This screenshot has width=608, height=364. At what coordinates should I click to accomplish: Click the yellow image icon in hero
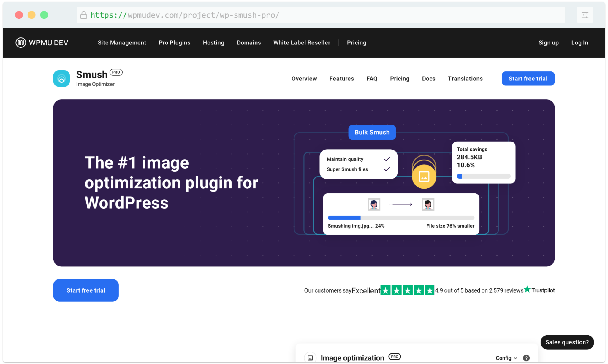pyautogui.click(x=424, y=177)
